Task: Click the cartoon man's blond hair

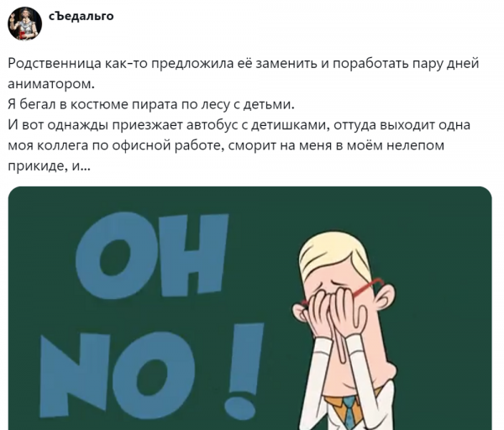Action: [x=334, y=255]
